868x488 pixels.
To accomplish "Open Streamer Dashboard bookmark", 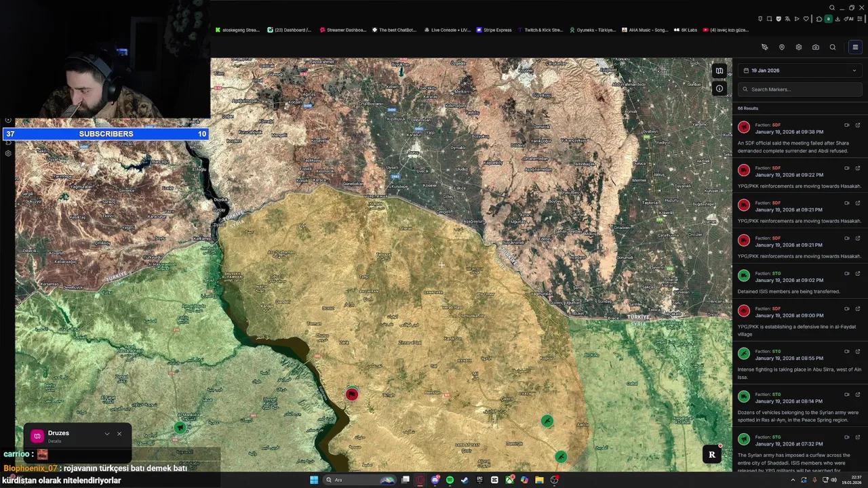I will click(342, 30).
